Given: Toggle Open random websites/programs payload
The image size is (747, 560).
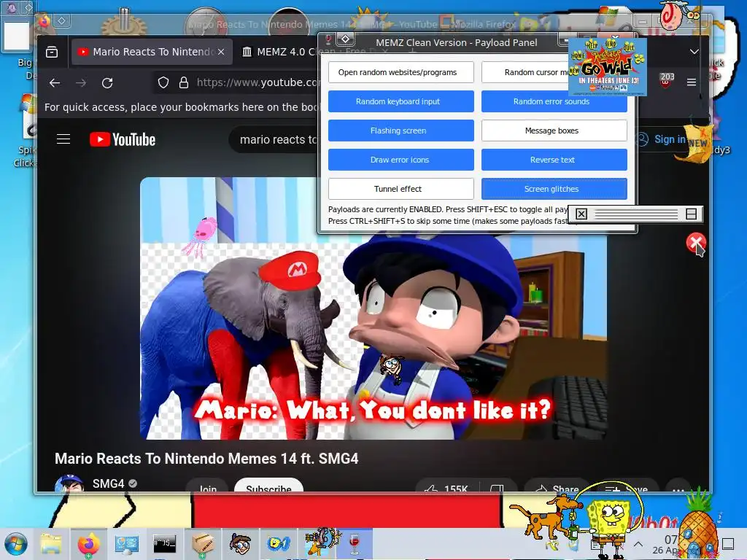Looking at the screenshot, I should (x=400, y=72).
